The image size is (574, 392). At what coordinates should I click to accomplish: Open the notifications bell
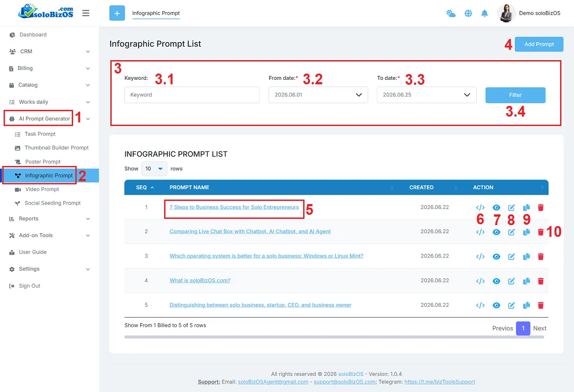(x=484, y=13)
